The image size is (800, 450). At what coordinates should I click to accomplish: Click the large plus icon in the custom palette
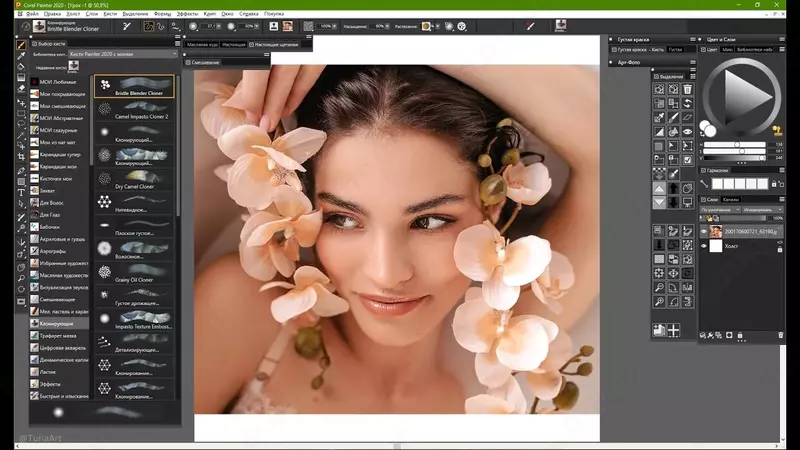coord(673,331)
